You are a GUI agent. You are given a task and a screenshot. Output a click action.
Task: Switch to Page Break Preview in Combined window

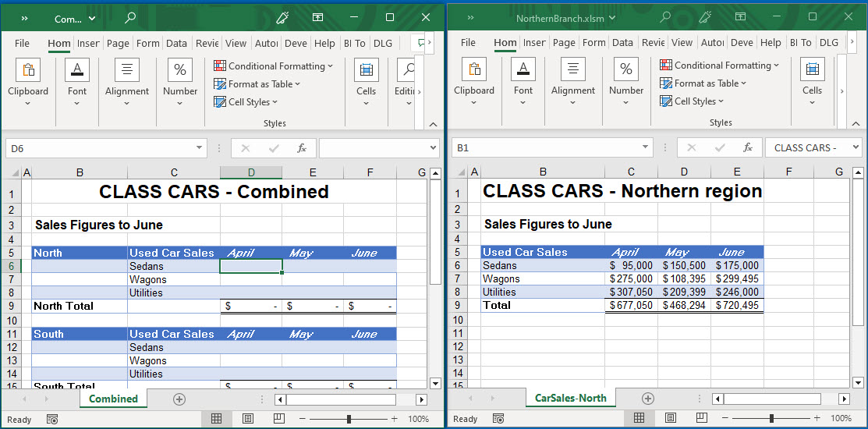coord(278,419)
